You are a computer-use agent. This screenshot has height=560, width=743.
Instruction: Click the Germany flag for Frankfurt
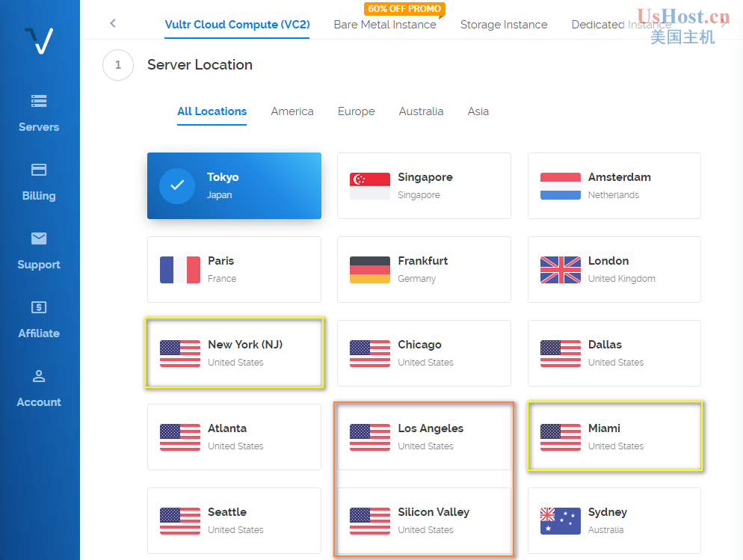point(370,270)
